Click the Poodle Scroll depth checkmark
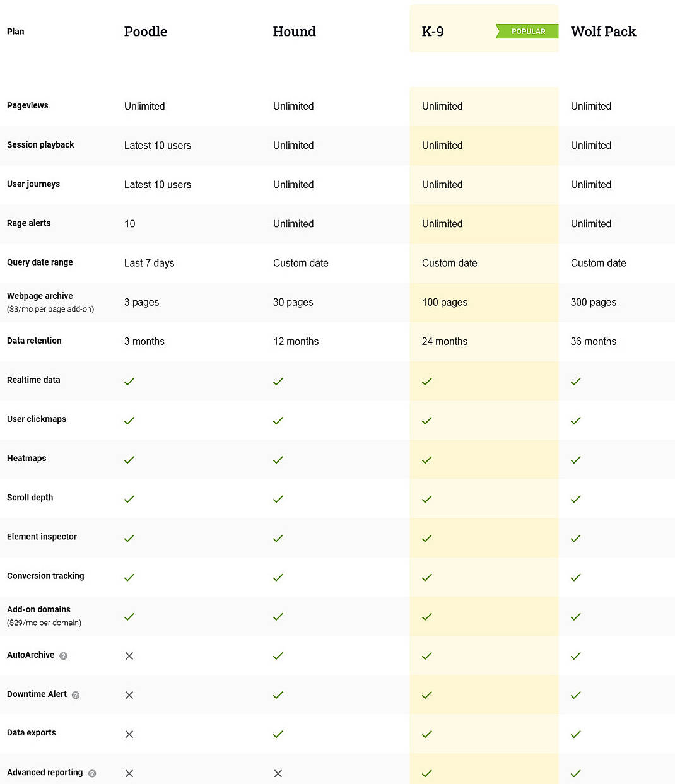 [129, 499]
